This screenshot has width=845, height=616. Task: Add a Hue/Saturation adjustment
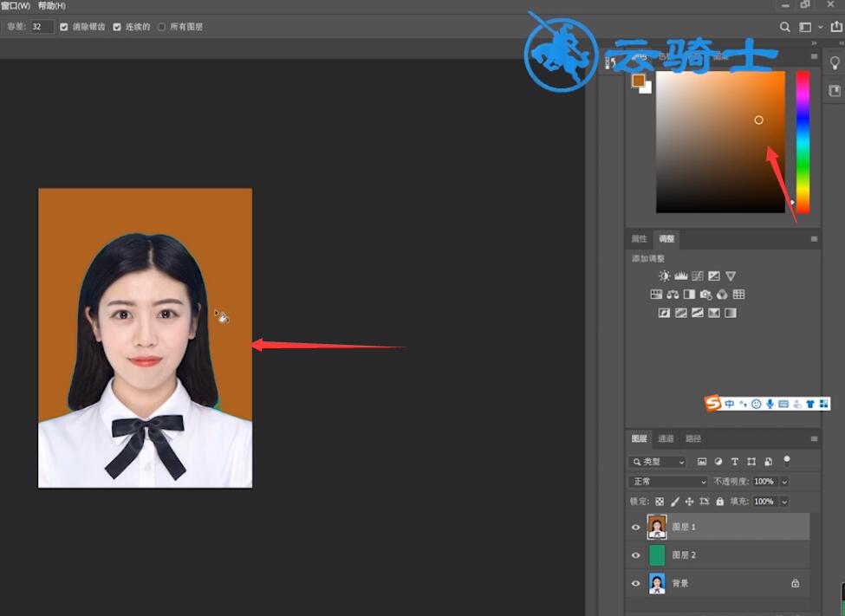[656, 295]
